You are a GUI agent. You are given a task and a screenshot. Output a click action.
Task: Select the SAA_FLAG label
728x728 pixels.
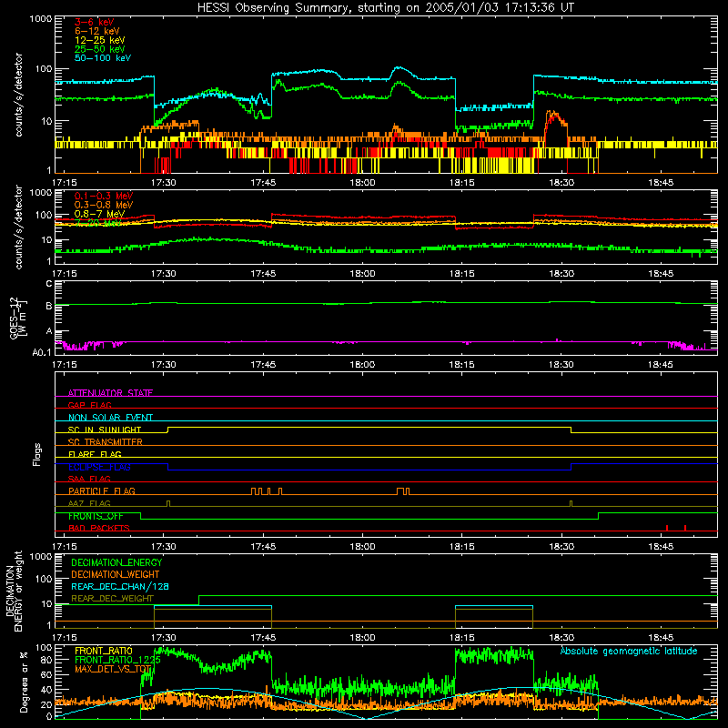89,479
